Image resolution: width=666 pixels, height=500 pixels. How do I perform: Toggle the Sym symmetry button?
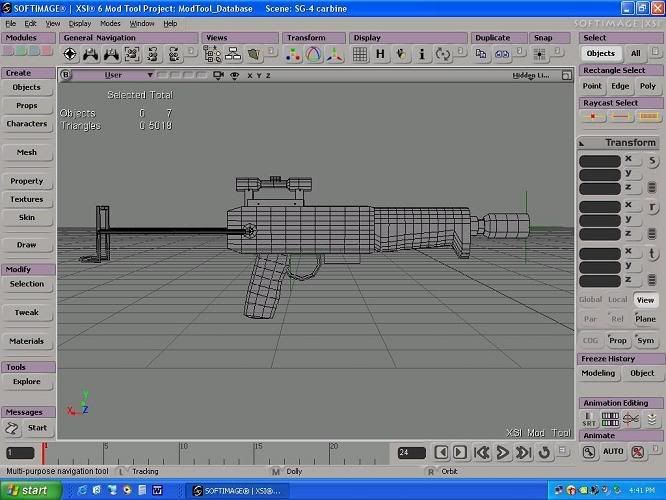645,340
